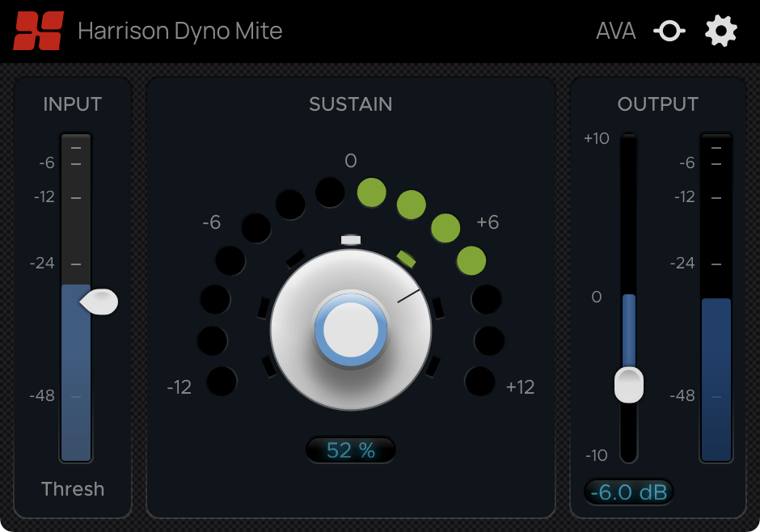Image resolution: width=760 pixels, height=532 pixels.
Task: Click the -6.0 dB output readout
Action: tap(629, 492)
